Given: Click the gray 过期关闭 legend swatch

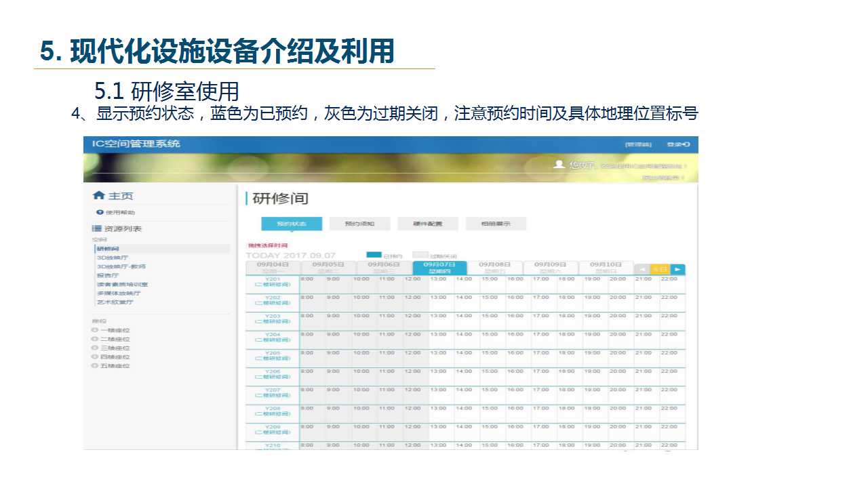Looking at the screenshot, I should [420, 255].
